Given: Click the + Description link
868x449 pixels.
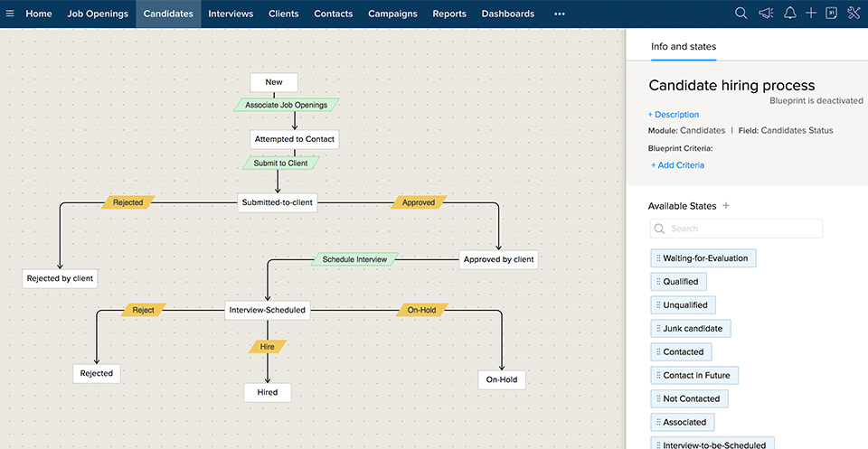Looking at the screenshot, I should (x=674, y=115).
